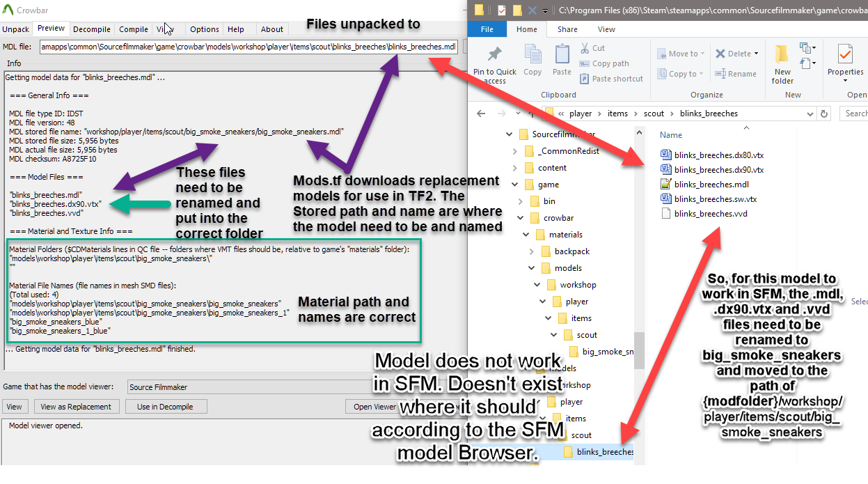Click the Crowbar app icon in title bar
868x484 pixels.
(9, 10)
